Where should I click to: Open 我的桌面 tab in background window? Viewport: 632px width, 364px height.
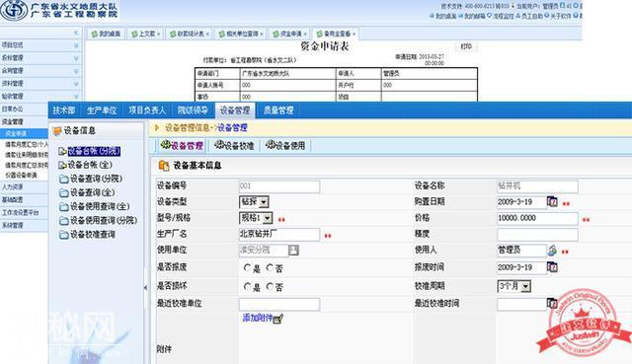[106, 34]
